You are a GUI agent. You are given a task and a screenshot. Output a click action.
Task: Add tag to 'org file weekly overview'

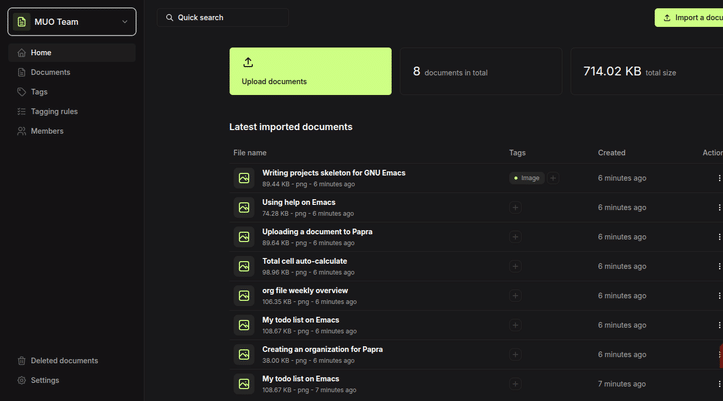(515, 295)
